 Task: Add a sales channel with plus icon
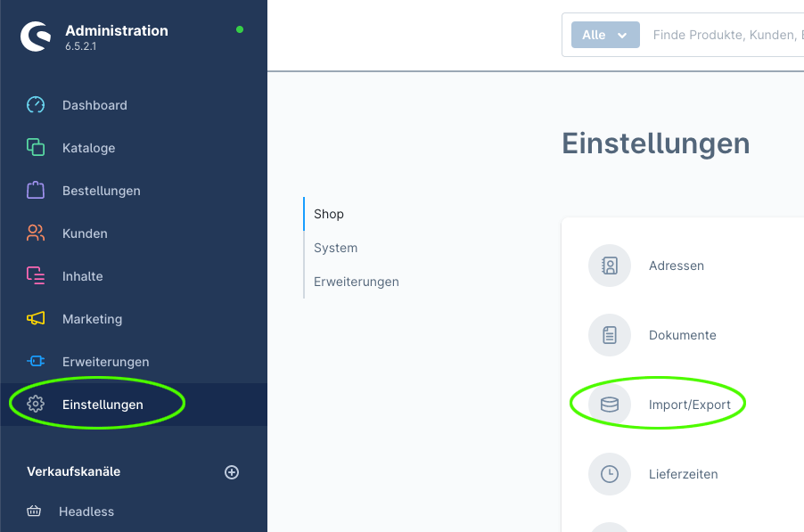click(x=232, y=472)
